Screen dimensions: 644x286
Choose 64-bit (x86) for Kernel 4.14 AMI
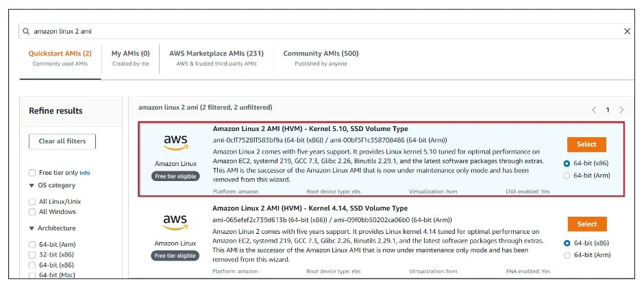tap(567, 243)
